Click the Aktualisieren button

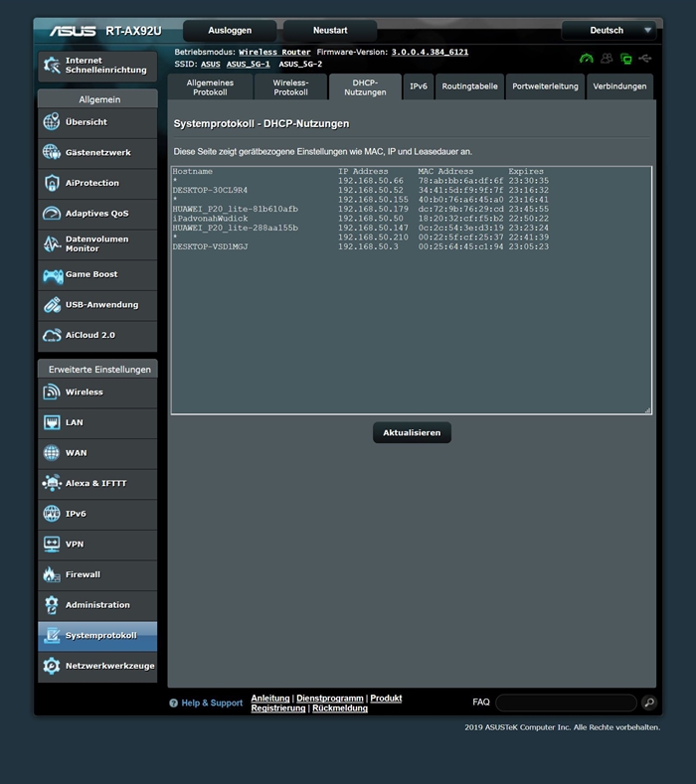point(412,432)
